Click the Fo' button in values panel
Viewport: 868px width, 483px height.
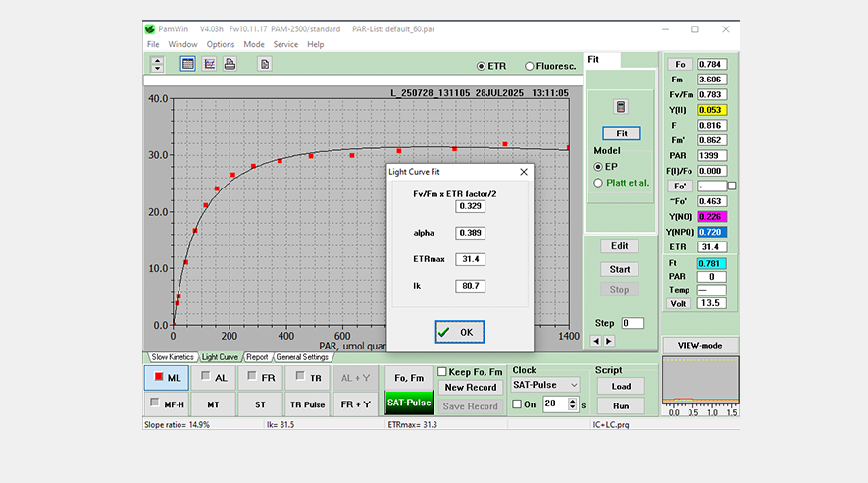pos(680,187)
